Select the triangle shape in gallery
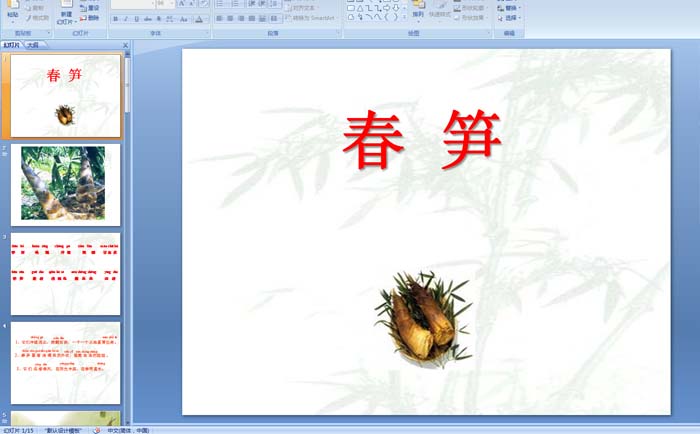The height and width of the screenshot is (434, 700). pos(360,8)
